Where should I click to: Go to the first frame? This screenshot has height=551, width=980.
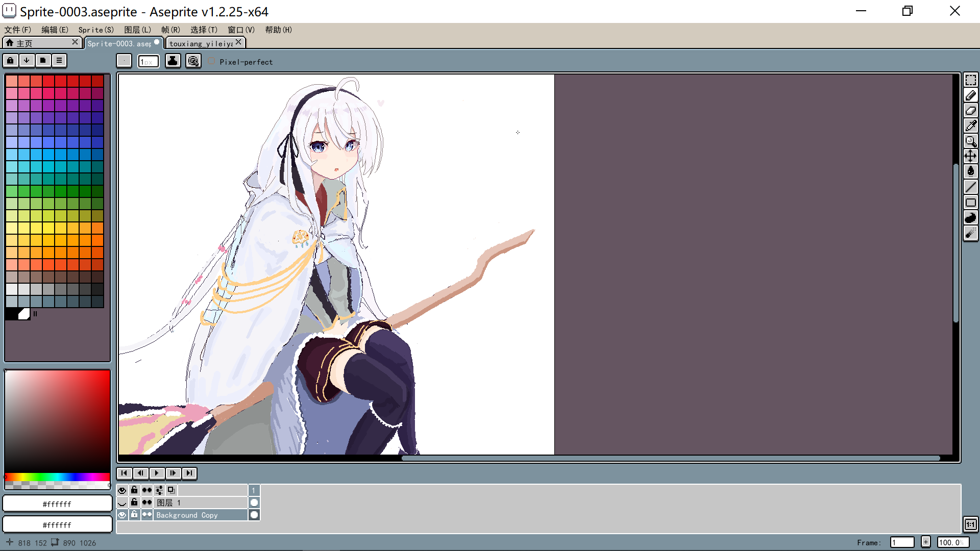click(124, 473)
